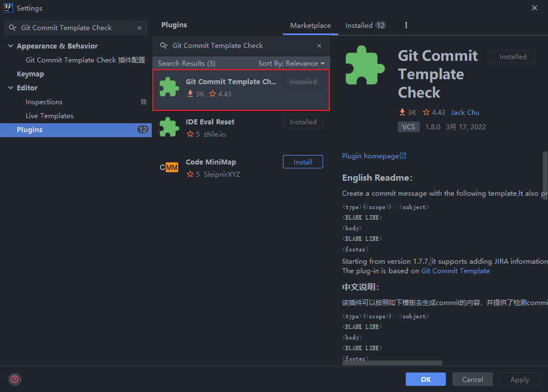The height and width of the screenshot is (392, 548).
Task: Open the Sort By Relevance dropdown
Action: 291,64
